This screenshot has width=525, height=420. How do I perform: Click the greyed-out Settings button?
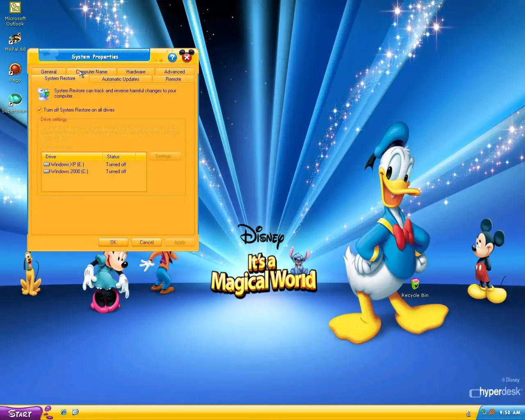coord(165,156)
